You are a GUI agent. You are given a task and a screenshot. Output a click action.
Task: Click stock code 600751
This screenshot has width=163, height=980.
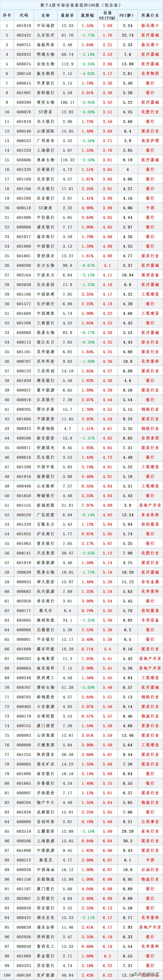(x=24, y=45)
